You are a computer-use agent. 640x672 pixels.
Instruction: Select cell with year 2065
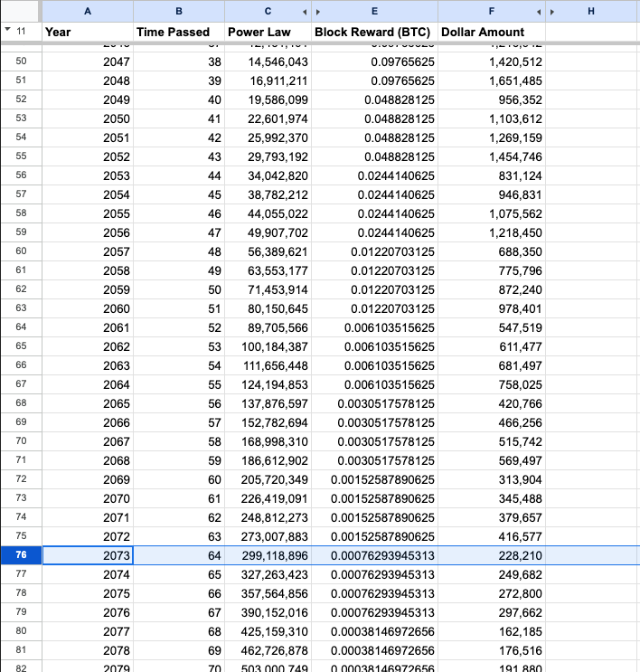(88, 403)
